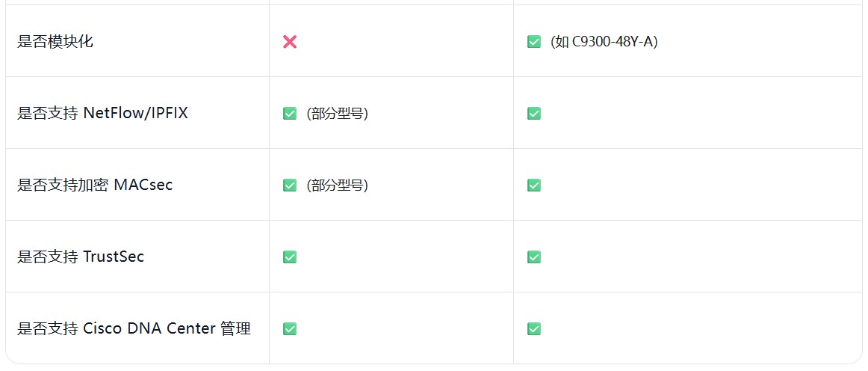Click the green check next to 如 C9300-48Y-A
This screenshot has width=868, height=371.
[534, 42]
